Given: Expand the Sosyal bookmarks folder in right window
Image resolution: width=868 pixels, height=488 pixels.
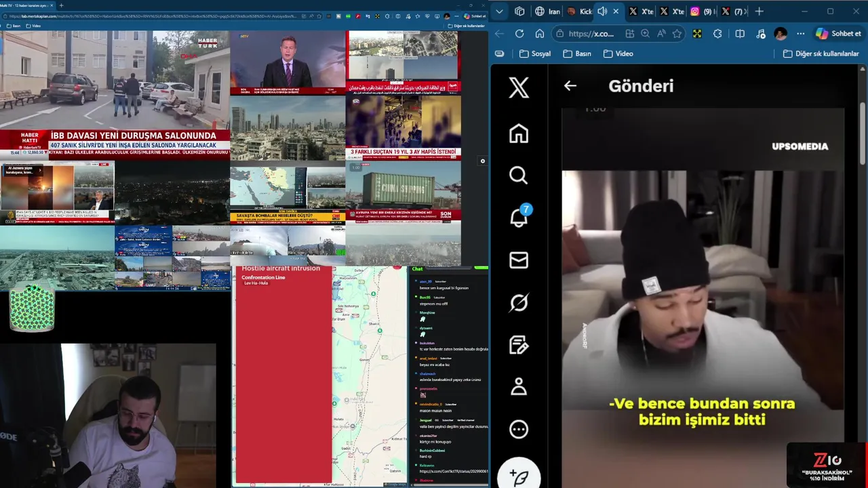Looking at the screenshot, I should pos(535,54).
